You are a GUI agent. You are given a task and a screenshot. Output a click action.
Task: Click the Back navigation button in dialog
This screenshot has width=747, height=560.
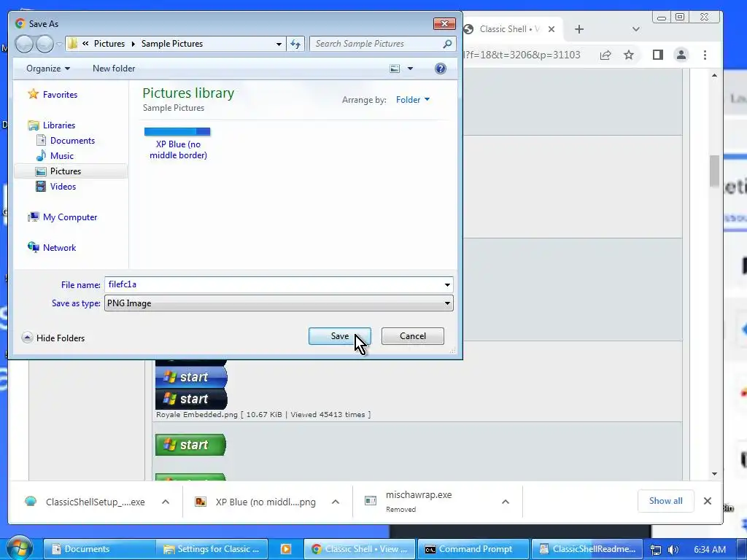click(x=24, y=44)
